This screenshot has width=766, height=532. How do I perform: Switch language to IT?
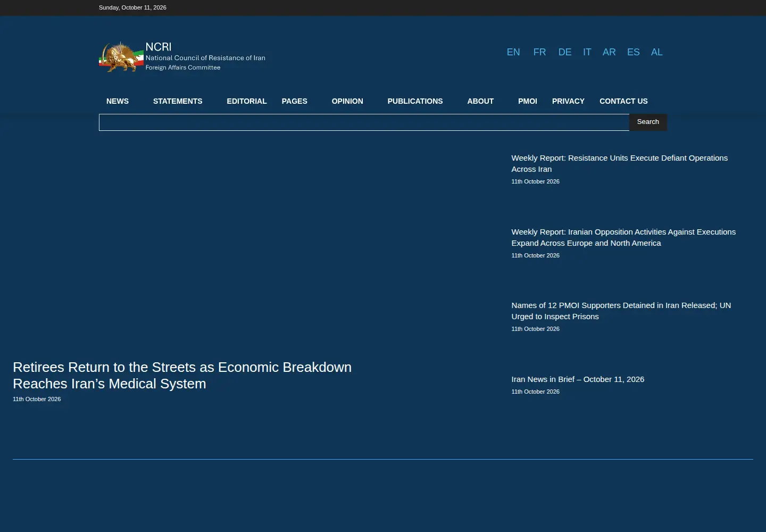(587, 52)
